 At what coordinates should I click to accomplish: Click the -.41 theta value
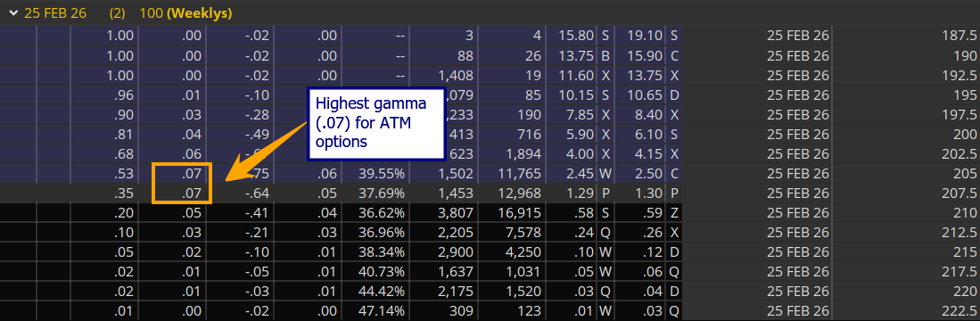(x=257, y=213)
